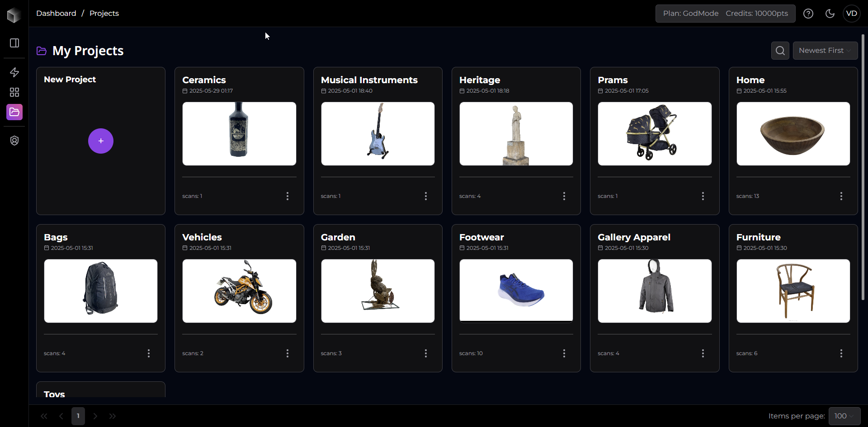The height and width of the screenshot is (427, 868).
Task: Open the Garden rabbit sculpture thumbnail
Action: pos(378,291)
